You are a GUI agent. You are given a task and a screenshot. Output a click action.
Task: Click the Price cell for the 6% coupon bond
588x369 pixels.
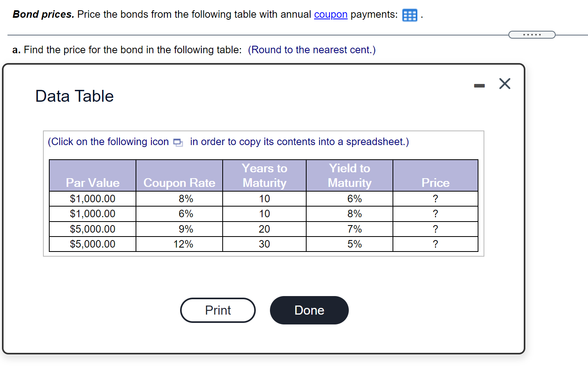pyautogui.click(x=435, y=214)
